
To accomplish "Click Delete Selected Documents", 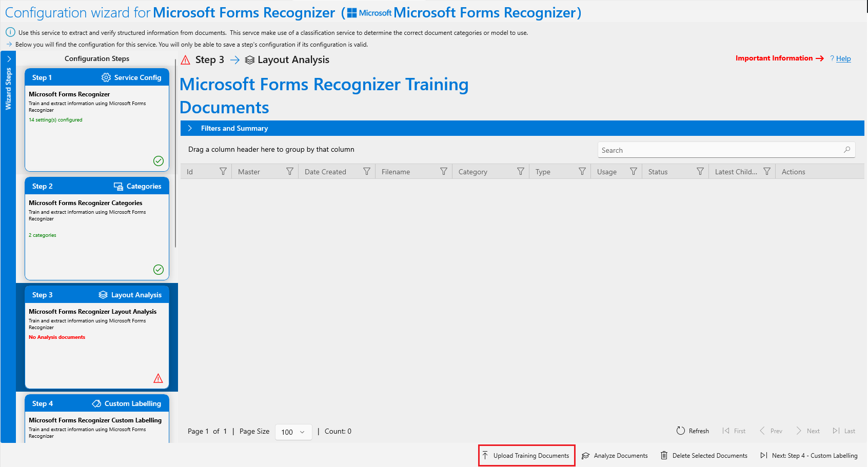I will [x=704, y=455].
